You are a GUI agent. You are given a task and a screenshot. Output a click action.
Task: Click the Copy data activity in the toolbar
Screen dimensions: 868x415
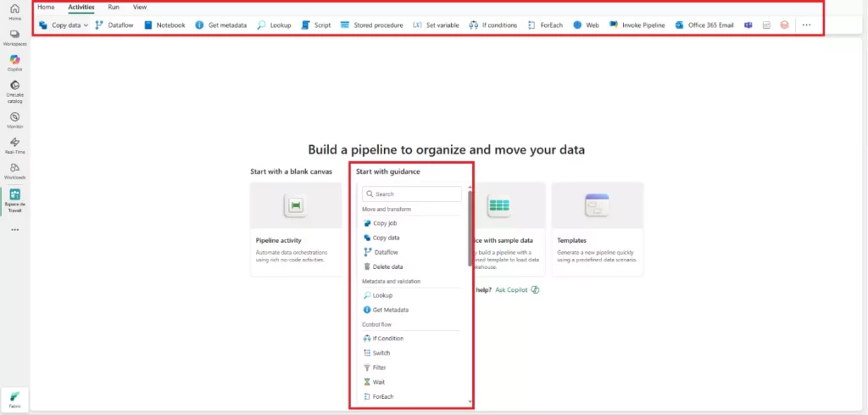coord(60,25)
